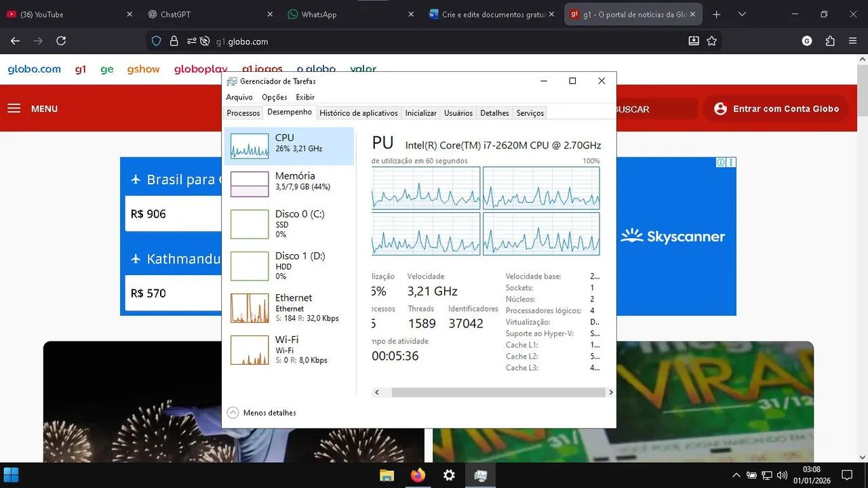868x488 pixels.
Task: Launch Firefox from the taskbar
Action: (x=418, y=475)
